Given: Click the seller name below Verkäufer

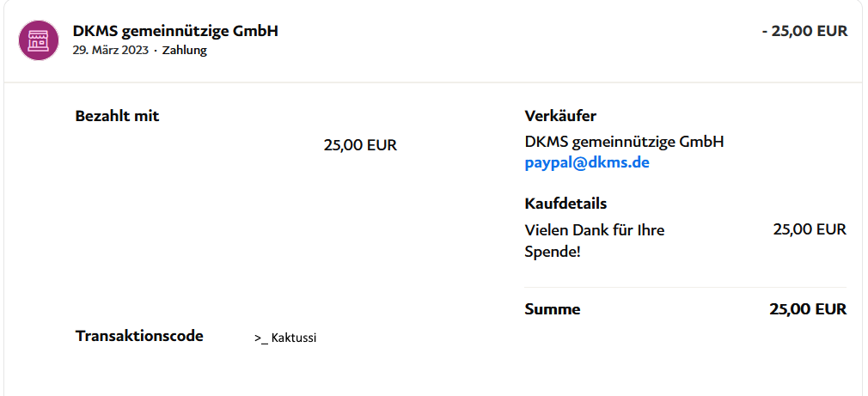Looking at the screenshot, I should click(x=624, y=141).
